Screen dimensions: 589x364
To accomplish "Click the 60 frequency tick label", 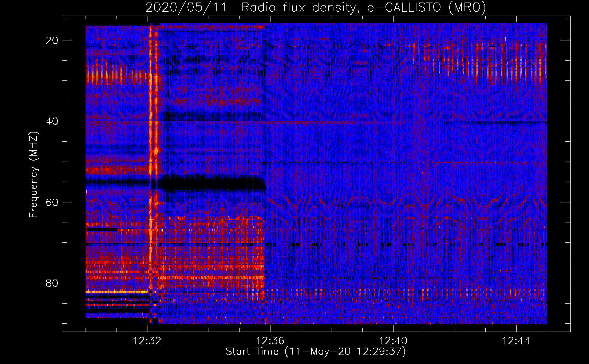I will point(52,202).
